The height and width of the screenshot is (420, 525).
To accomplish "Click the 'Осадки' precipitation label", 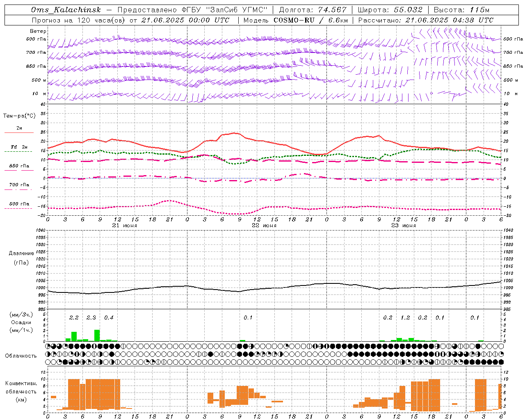I will (x=21, y=322).
